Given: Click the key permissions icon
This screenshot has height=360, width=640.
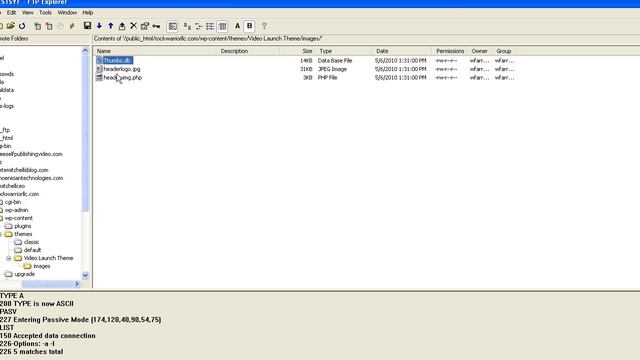Looking at the screenshot, I should [156, 26].
